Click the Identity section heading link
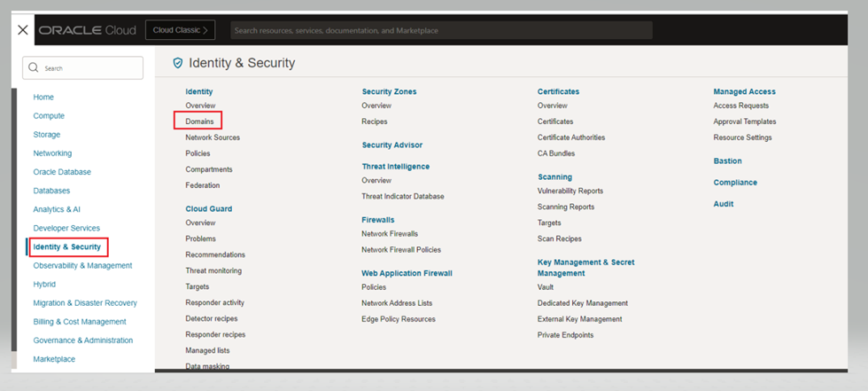This screenshot has height=391, width=868. [x=199, y=91]
